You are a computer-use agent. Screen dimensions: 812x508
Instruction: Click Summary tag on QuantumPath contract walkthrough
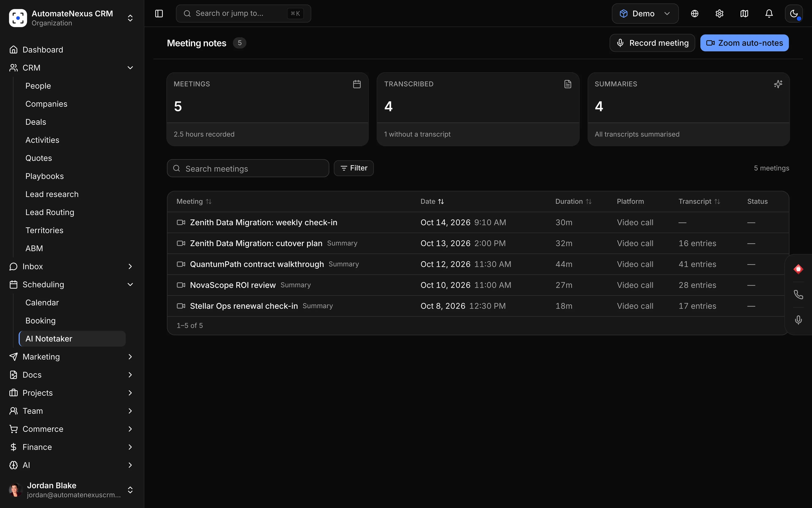(x=344, y=264)
